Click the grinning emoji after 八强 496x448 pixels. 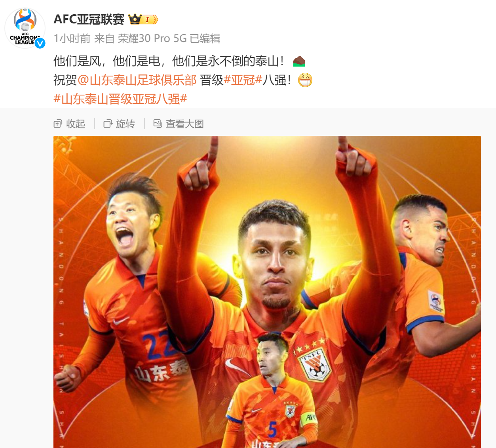pyautogui.click(x=305, y=80)
